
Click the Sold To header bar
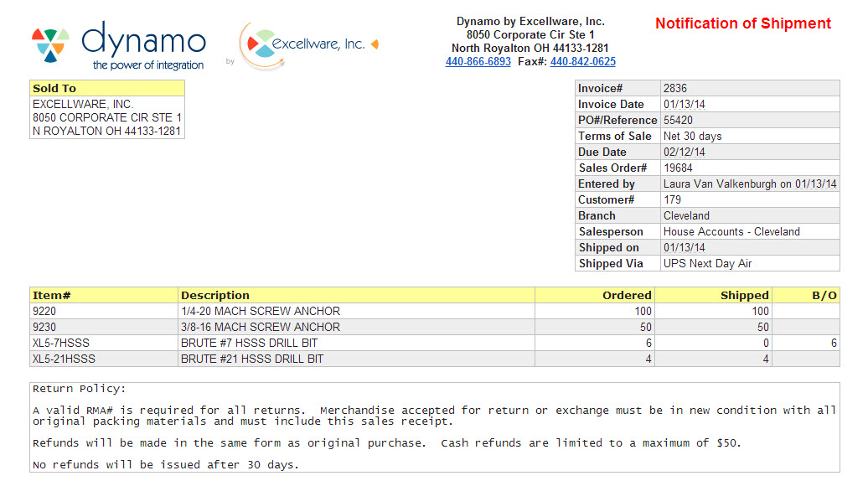107,88
